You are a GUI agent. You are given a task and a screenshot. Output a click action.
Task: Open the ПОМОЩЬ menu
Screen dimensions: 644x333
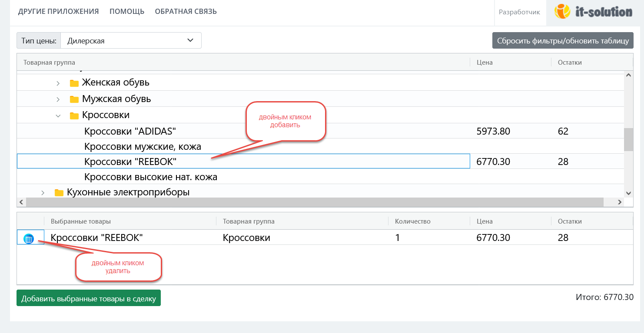[127, 12]
